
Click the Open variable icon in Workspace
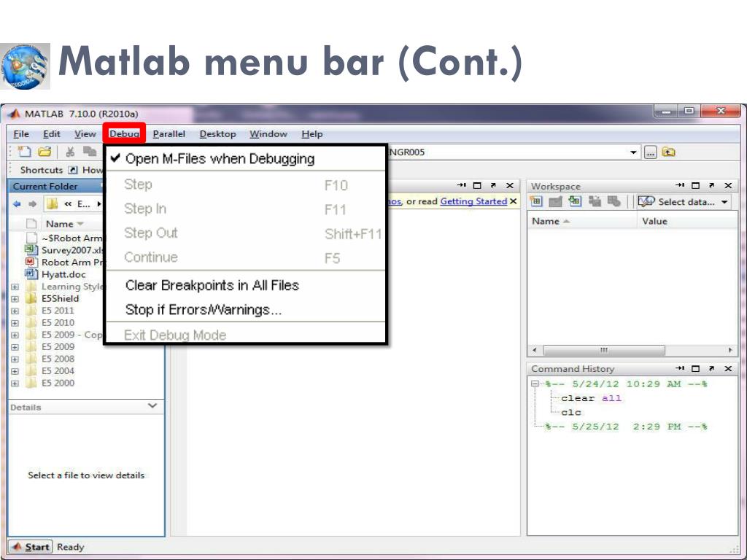tap(555, 201)
